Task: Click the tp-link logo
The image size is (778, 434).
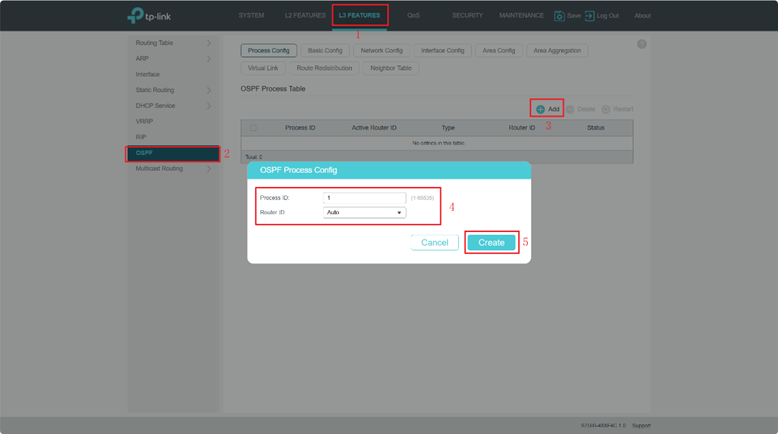Action: point(149,15)
